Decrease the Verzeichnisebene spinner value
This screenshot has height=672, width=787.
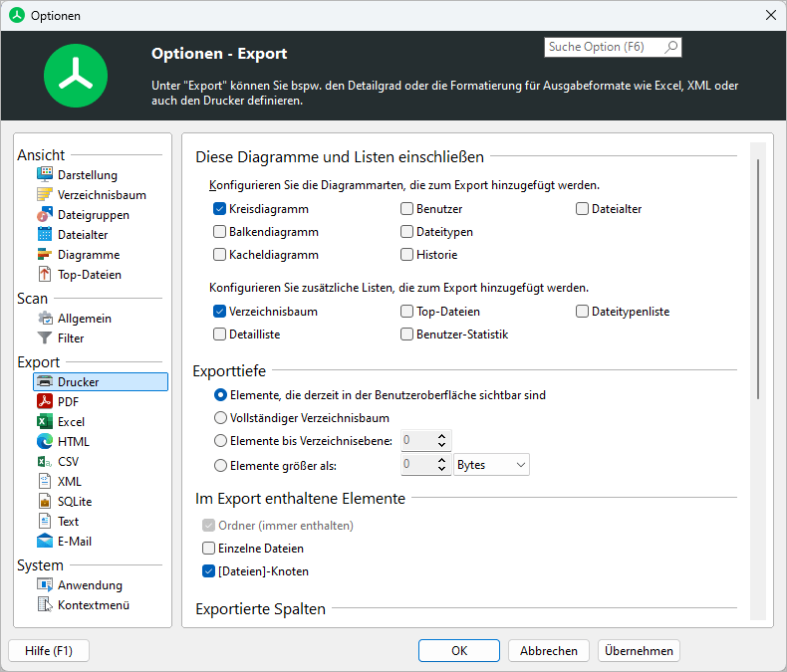click(441, 445)
